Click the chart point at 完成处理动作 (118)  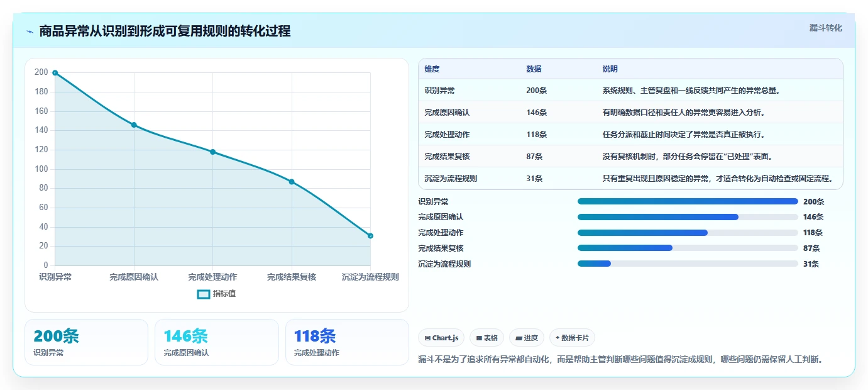pyautogui.click(x=212, y=152)
